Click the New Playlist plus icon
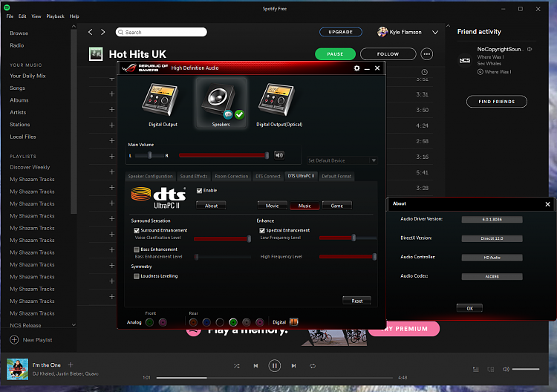This screenshot has width=557, height=392. tap(14, 340)
